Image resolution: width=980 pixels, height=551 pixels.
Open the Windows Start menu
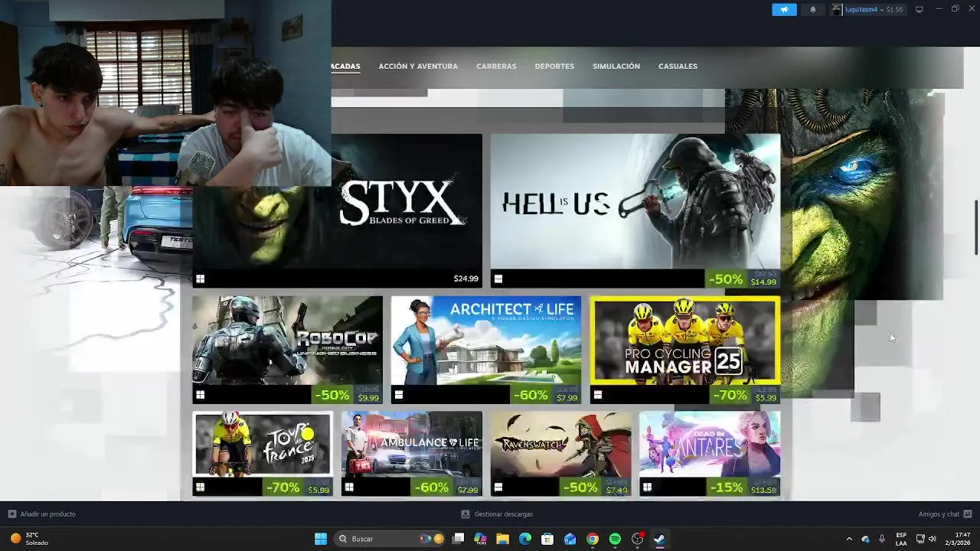[321, 539]
